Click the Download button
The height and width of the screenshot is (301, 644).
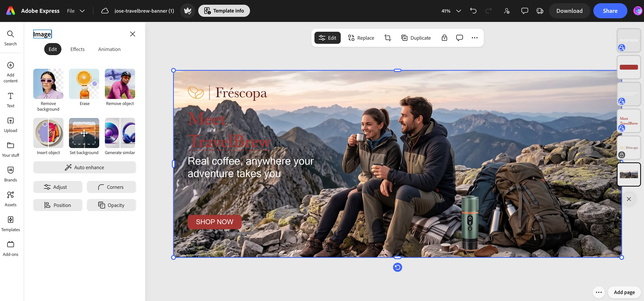point(569,11)
